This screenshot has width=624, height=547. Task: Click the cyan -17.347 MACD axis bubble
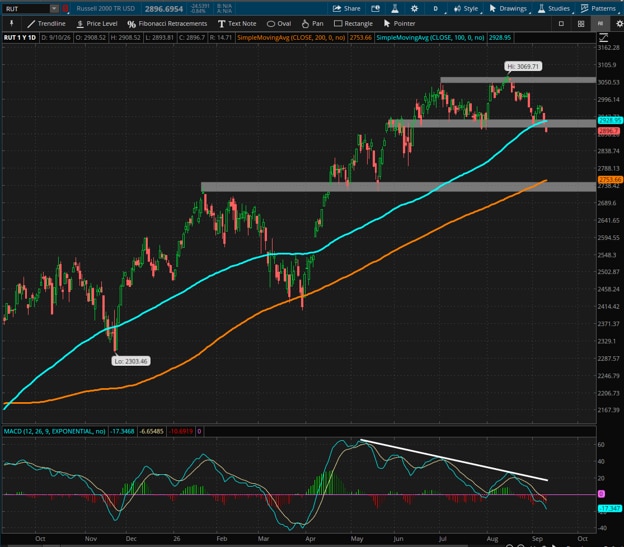pyautogui.click(x=610, y=508)
